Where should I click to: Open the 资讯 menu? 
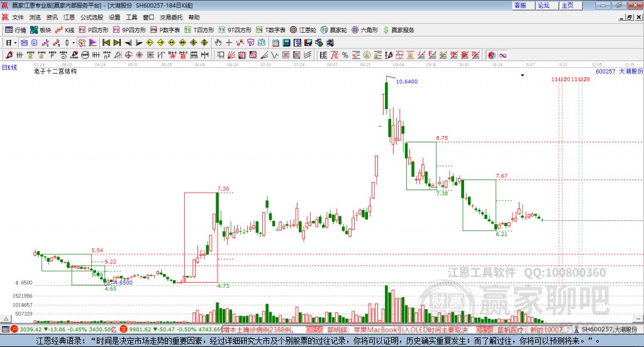point(52,17)
